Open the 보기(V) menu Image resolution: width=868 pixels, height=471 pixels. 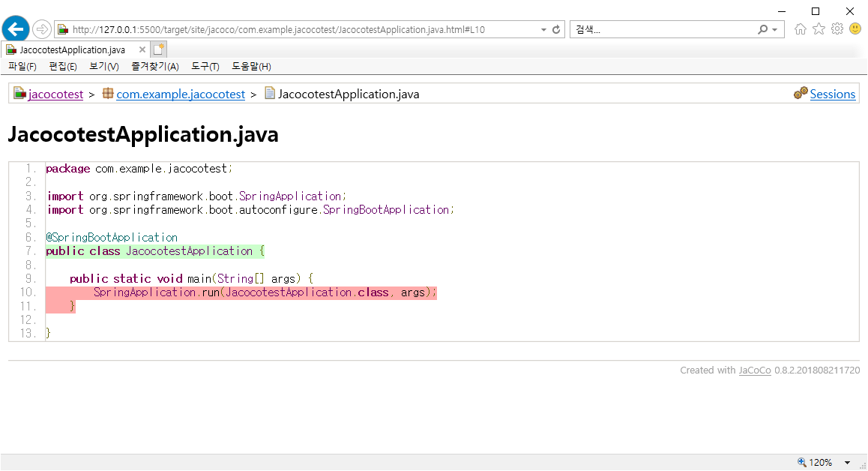click(104, 67)
